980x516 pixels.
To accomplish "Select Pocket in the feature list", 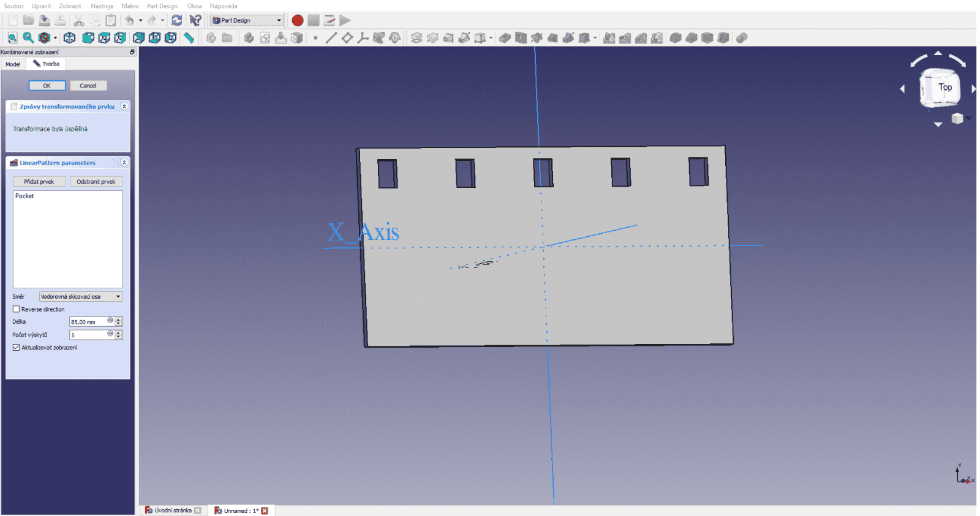I will click(x=25, y=196).
